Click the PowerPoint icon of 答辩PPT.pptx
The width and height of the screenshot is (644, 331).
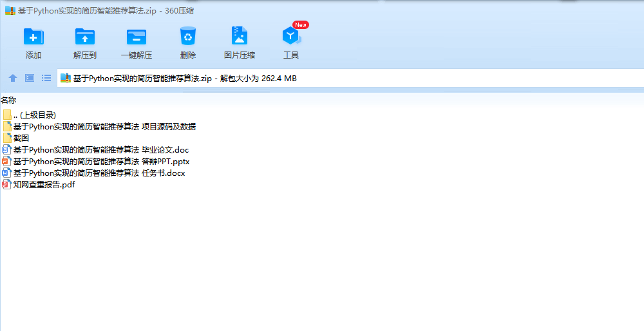(6, 161)
